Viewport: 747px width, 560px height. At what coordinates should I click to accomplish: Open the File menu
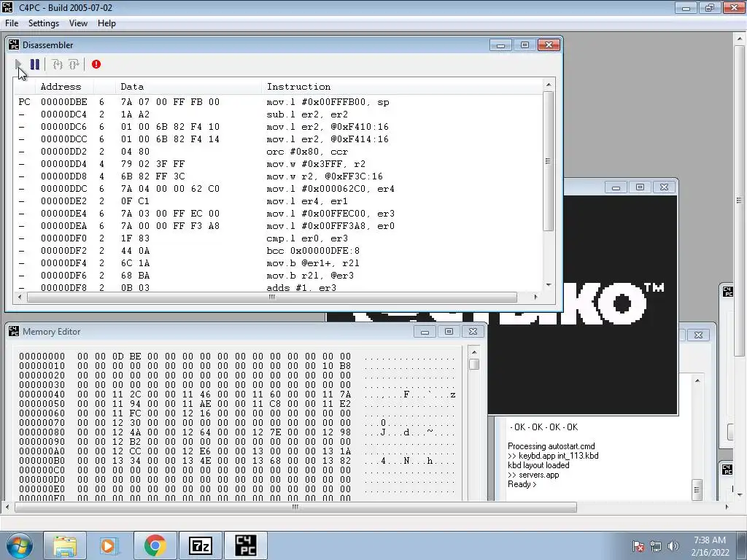tap(12, 23)
